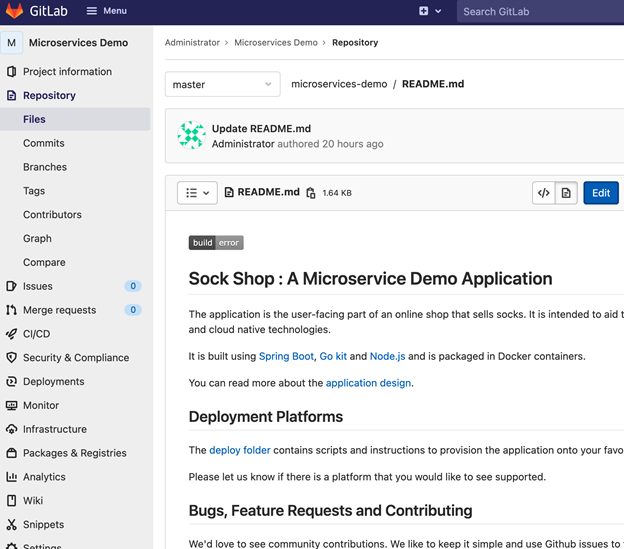This screenshot has height=549, width=624.
Task: Click the build error badge
Action: 216,243
